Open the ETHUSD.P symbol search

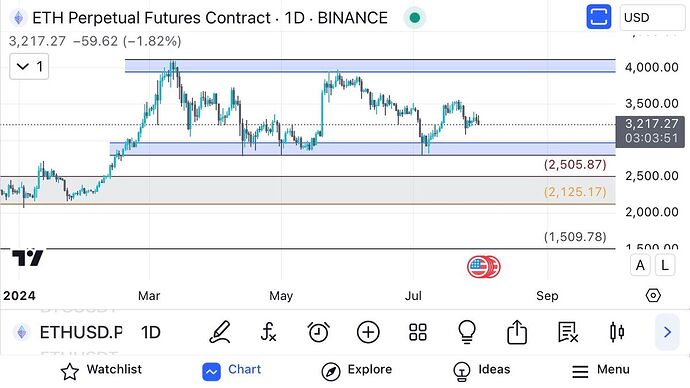(x=68, y=332)
